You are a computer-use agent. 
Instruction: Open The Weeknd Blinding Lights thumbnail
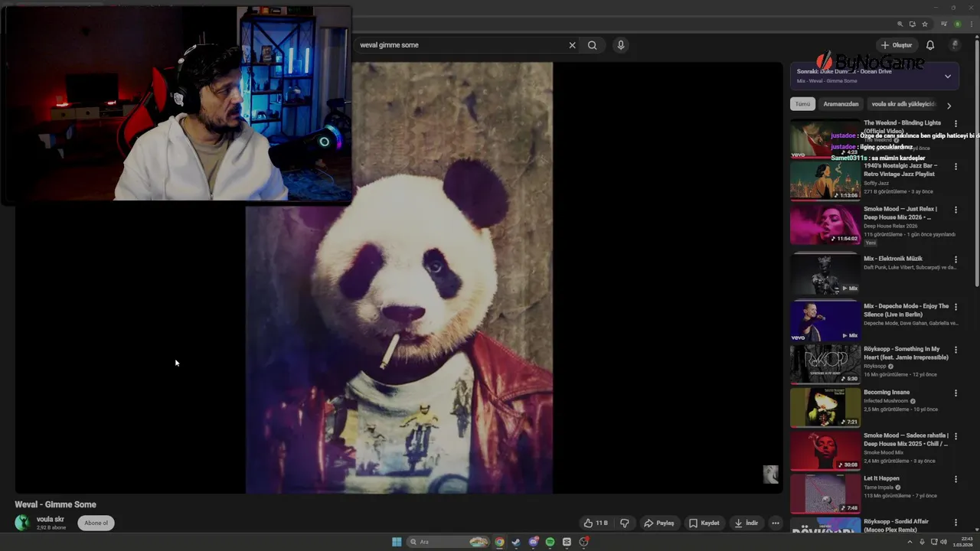[825, 139]
